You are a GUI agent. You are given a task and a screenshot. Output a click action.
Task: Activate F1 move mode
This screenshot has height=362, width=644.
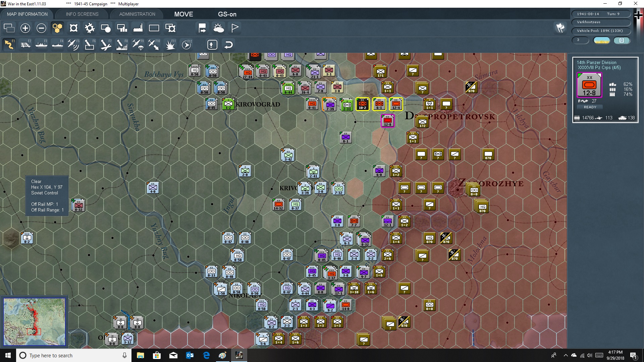click(x=9, y=45)
